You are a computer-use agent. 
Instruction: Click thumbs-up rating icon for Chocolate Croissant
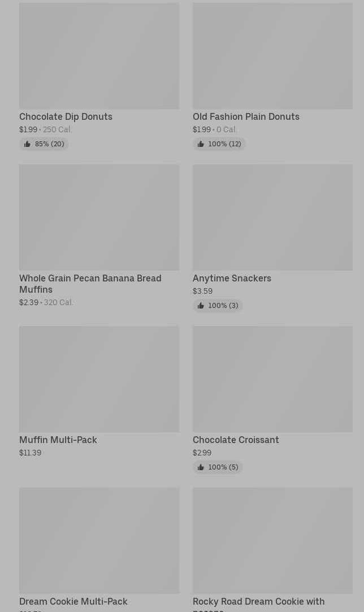pos(201,467)
